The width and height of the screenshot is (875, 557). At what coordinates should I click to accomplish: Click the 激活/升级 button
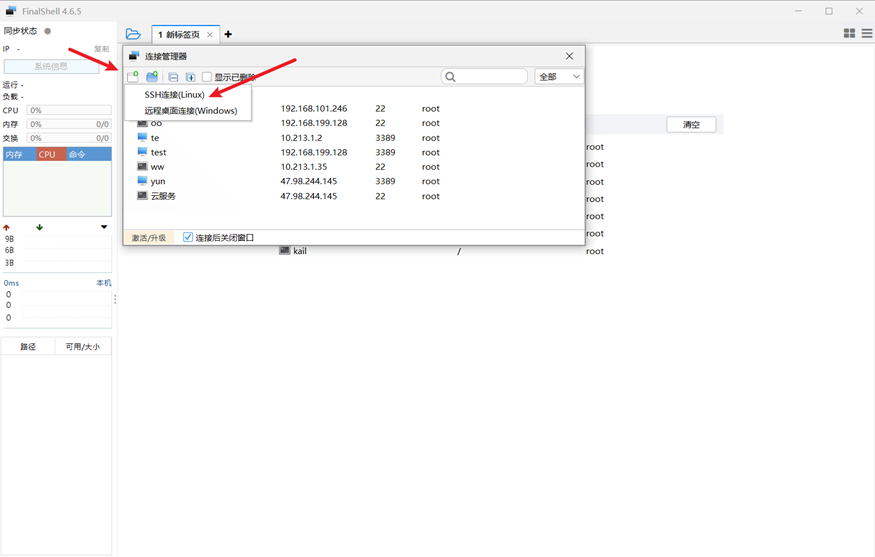[x=149, y=238]
